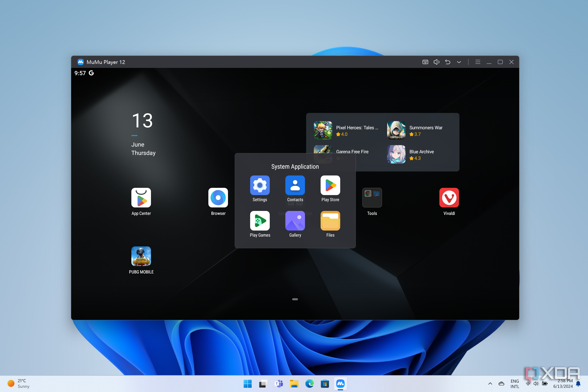Adjust MuMu Player volume icon
The width and height of the screenshot is (588, 392).
(436, 62)
